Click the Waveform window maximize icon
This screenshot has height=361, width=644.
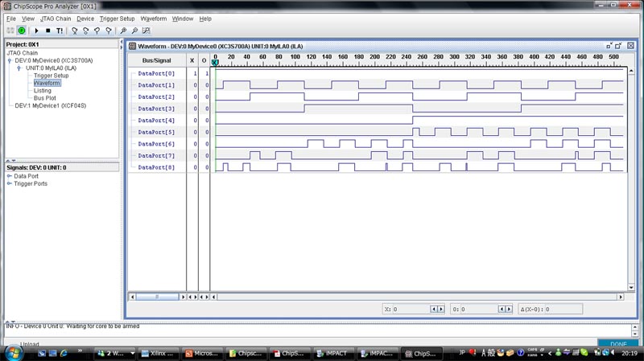click(618, 46)
